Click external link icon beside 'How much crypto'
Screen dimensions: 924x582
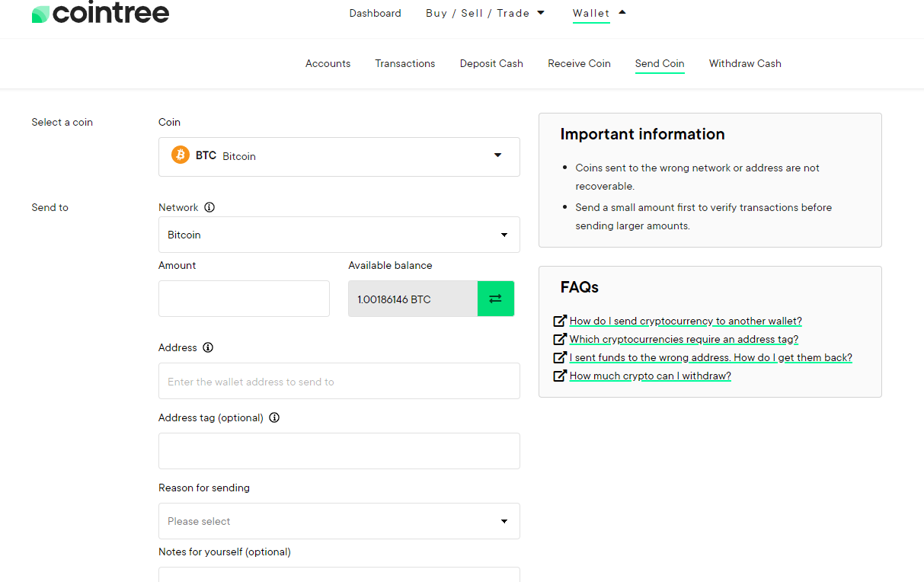tap(560, 376)
